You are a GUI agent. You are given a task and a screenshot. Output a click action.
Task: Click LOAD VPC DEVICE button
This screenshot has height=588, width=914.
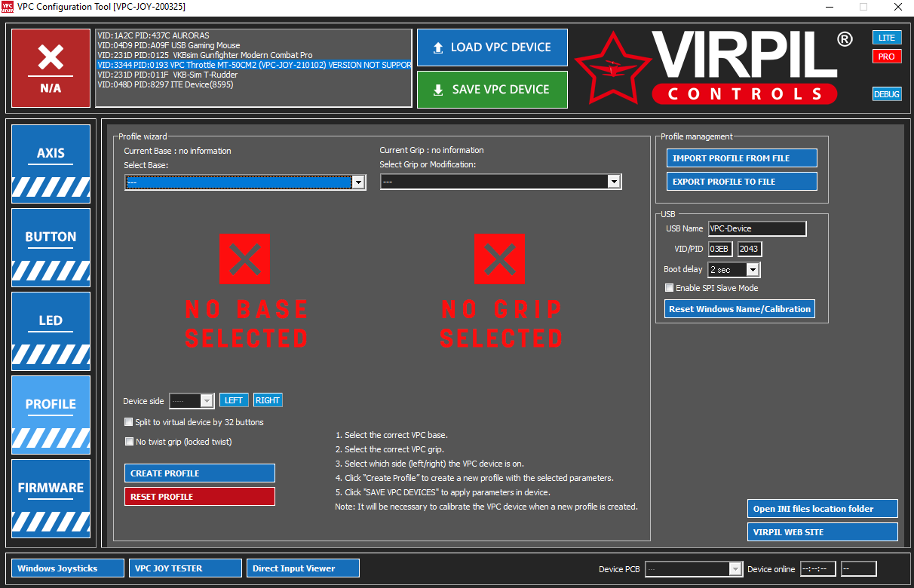point(492,47)
